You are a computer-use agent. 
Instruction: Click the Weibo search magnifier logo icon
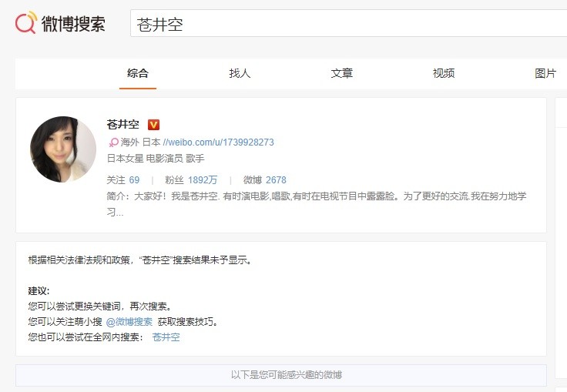25,24
